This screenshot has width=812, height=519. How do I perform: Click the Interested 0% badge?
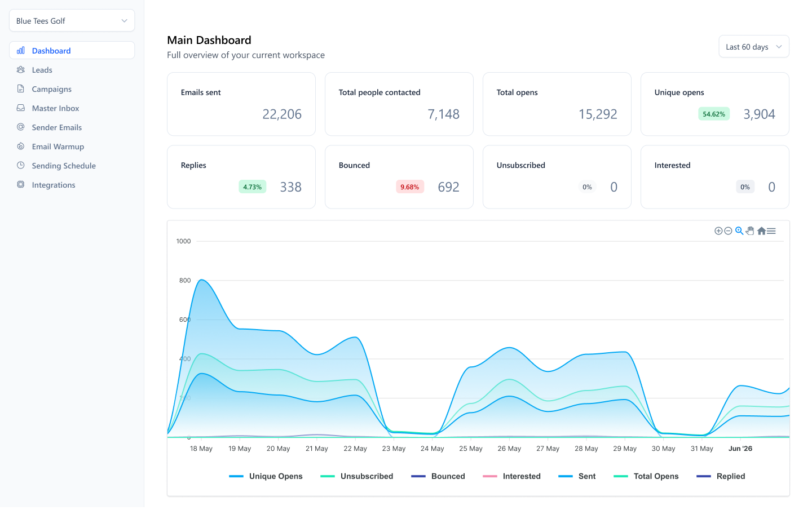click(745, 187)
